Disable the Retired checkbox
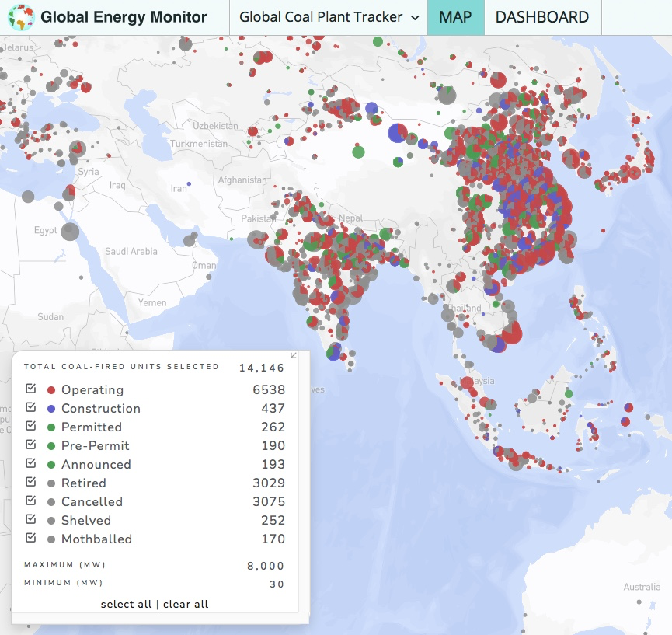 (30, 482)
